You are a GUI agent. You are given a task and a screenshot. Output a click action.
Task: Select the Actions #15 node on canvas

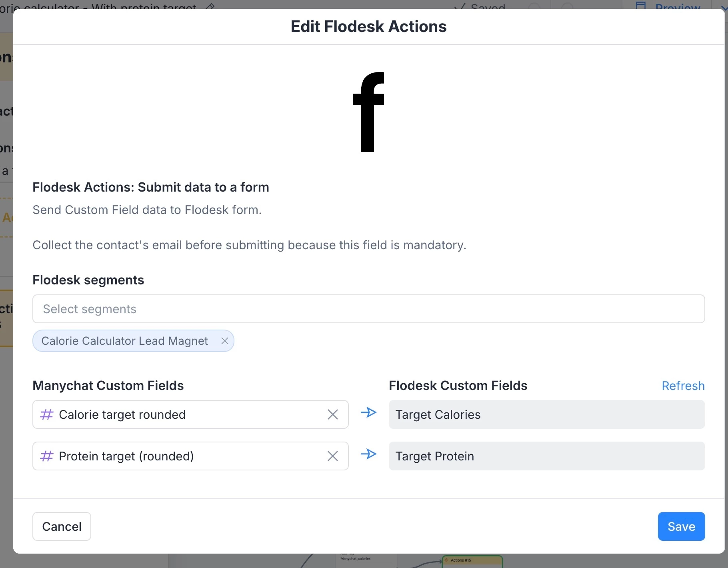click(x=472, y=561)
